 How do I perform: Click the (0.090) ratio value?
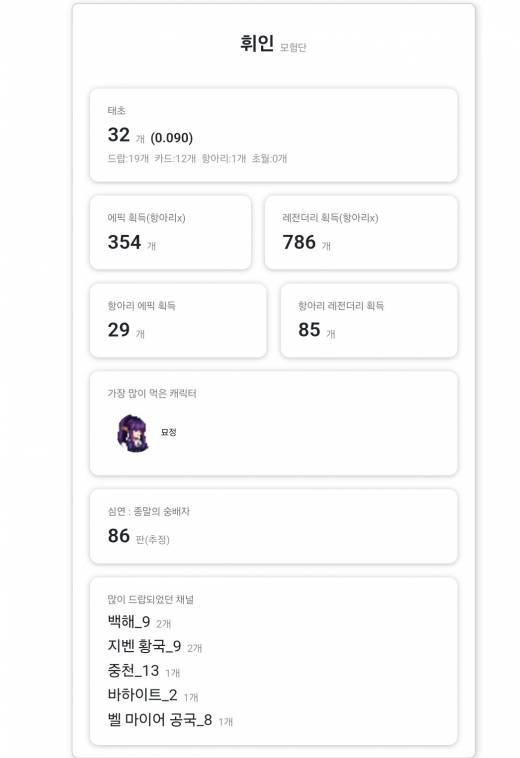pos(172,138)
